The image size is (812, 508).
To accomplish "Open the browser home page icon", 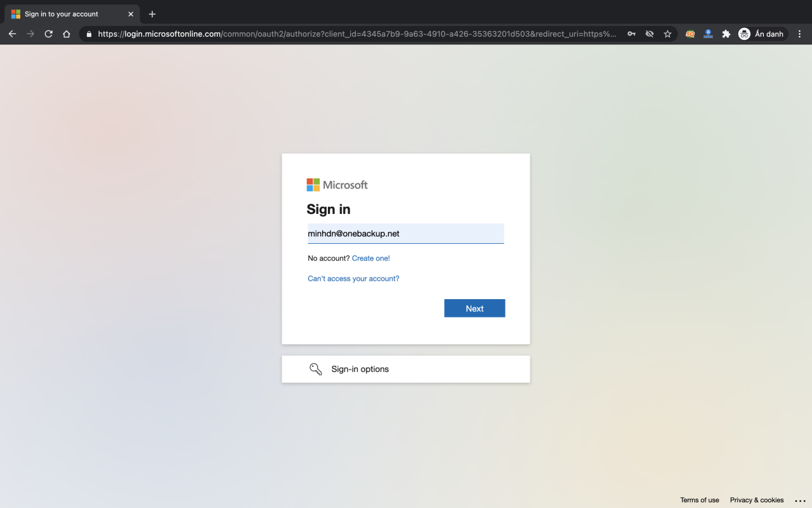I will [x=67, y=34].
